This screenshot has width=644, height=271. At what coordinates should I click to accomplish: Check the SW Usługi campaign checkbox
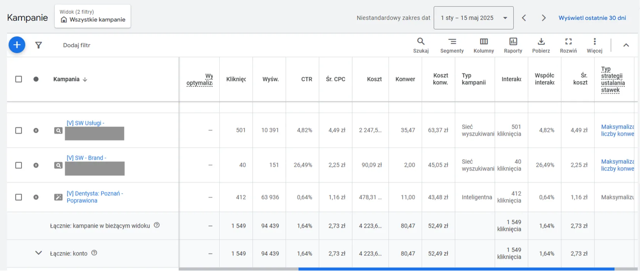tap(18, 131)
